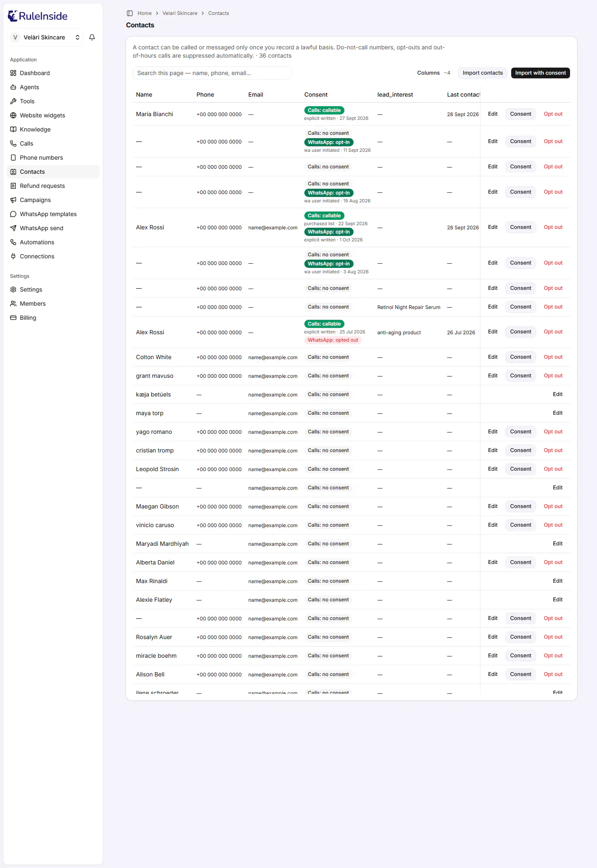Follow the Home breadcrumb link
Viewport: 597px width, 868px height.
coord(144,13)
